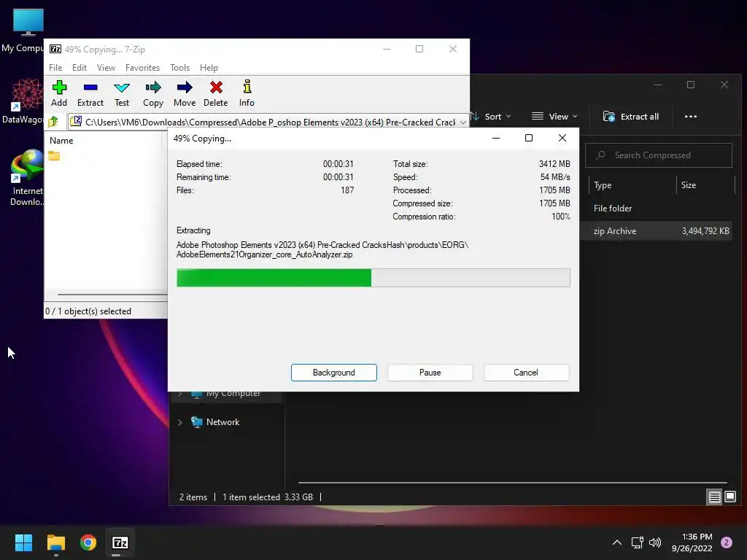Click Extract all in Explorer
This screenshot has height=560, width=747.
[x=631, y=117]
